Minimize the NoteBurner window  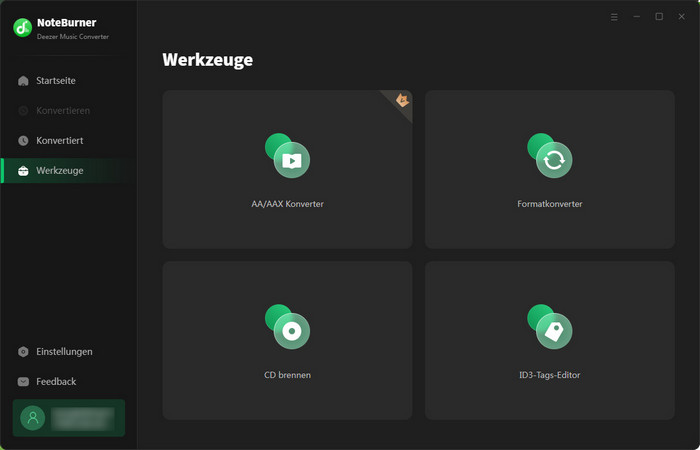637,17
